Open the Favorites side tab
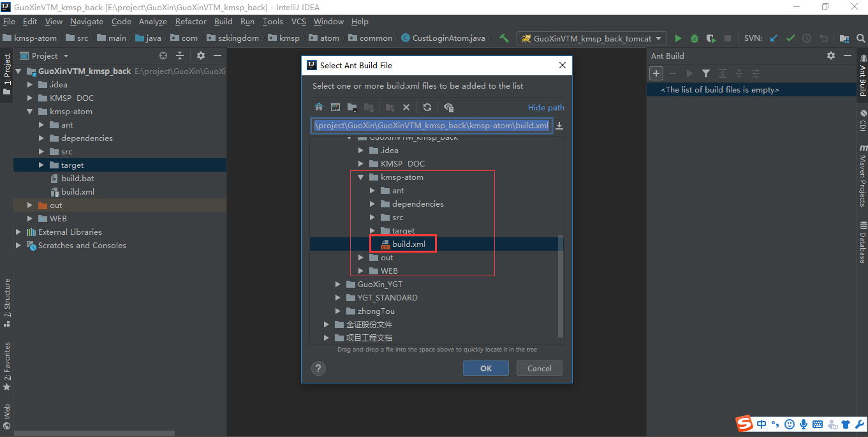This screenshot has width=868, height=437. click(x=7, y=366)
